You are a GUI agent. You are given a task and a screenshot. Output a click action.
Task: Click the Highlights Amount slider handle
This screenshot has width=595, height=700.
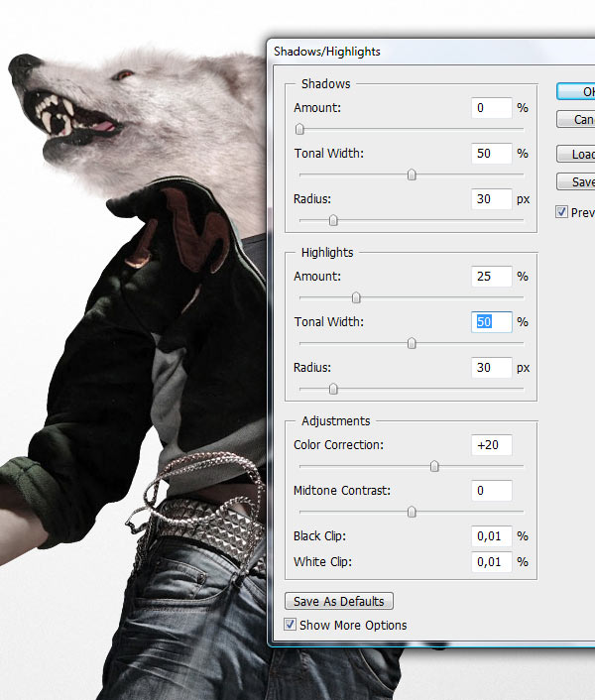click(356, 297)
